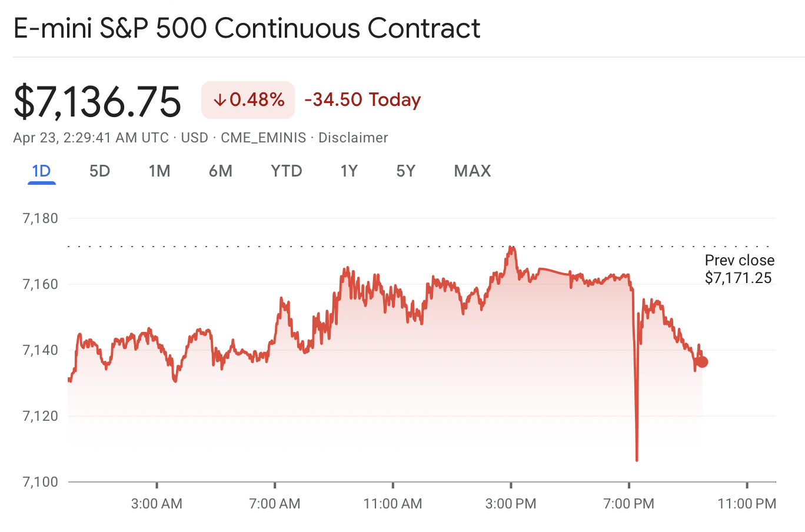
Task: Click the $7,136.75 price value
Action: (x=98, y=102)
